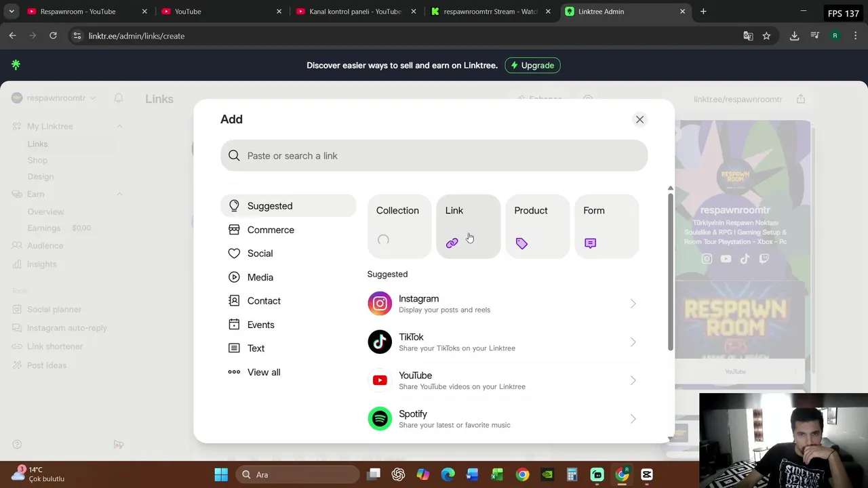The image size is (868, 488).
Task: Open browser downloads
Action: 794,36
